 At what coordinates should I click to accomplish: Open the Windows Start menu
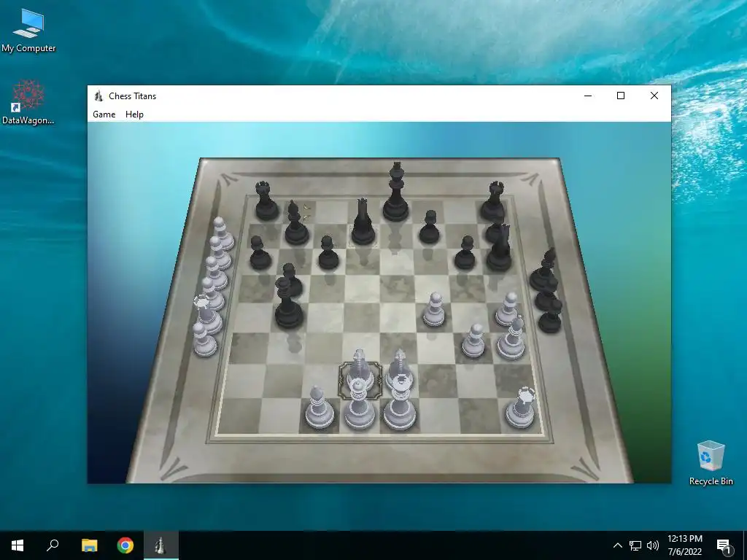click(x=18, y=545)
